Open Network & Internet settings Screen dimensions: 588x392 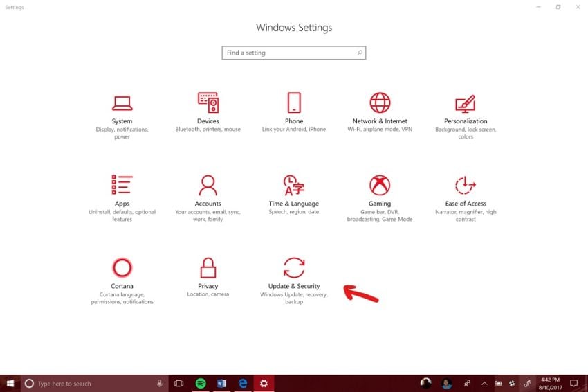(x=380, y=113)
